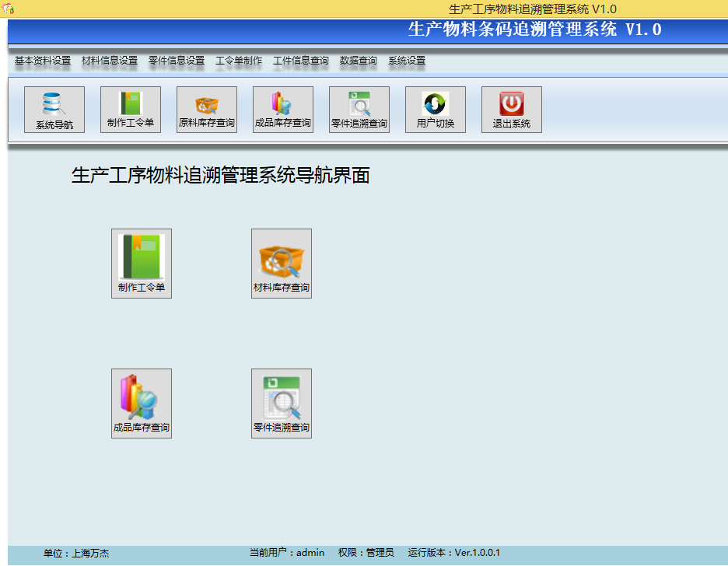Click the window title 生产工序物料追溯管理系统 V1.0
The height and width of the screenshot is (566, 728).
533,9
